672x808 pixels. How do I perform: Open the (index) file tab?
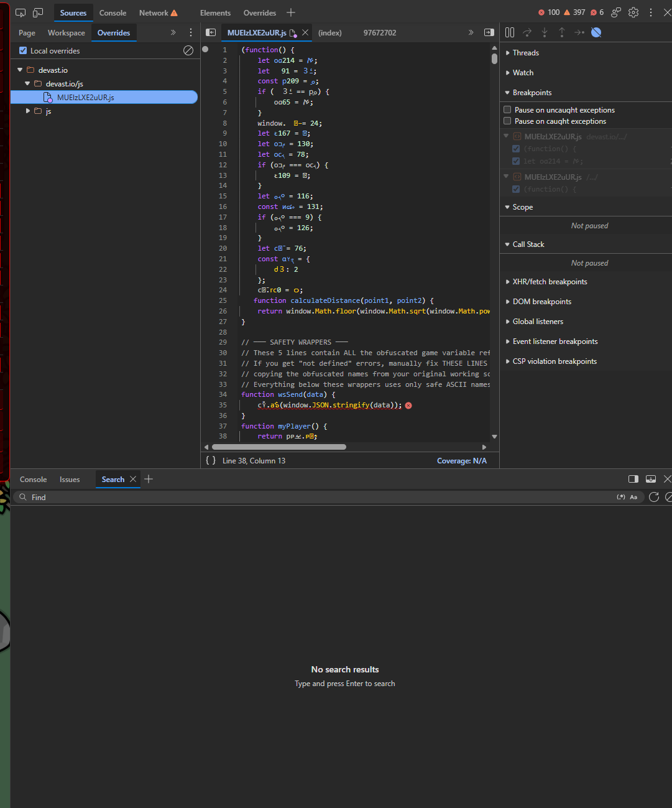(x=330, y=33)
